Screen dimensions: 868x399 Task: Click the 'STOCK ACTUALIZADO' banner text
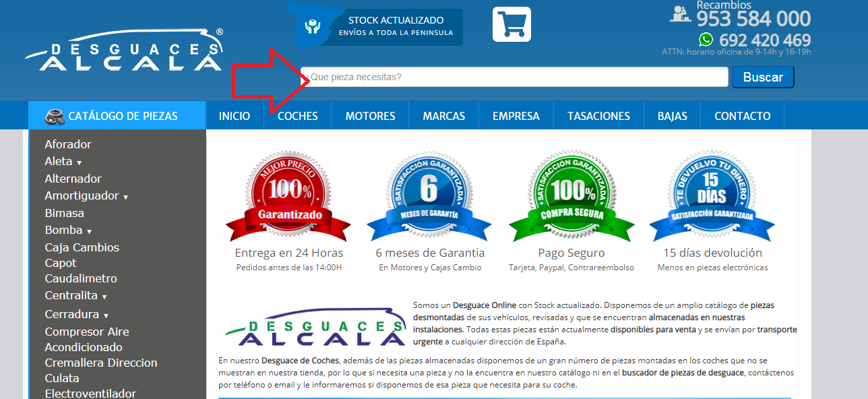(x=396, y=20)
